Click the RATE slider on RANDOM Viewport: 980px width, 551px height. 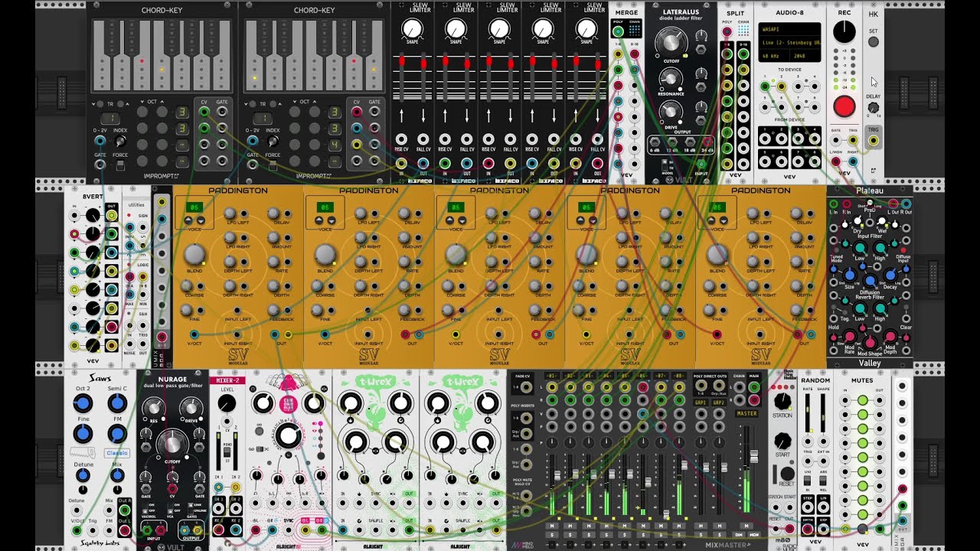click(x=808, y=412)
